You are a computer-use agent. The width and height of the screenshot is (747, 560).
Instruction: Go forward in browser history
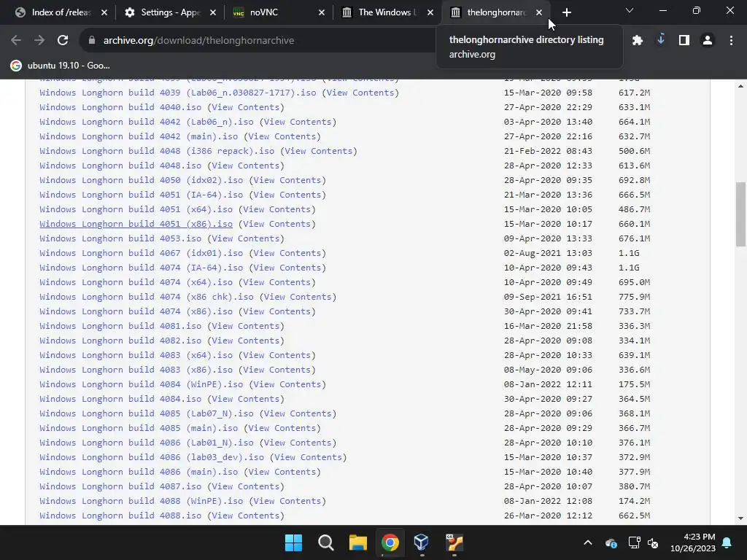[x=39, y=41]
